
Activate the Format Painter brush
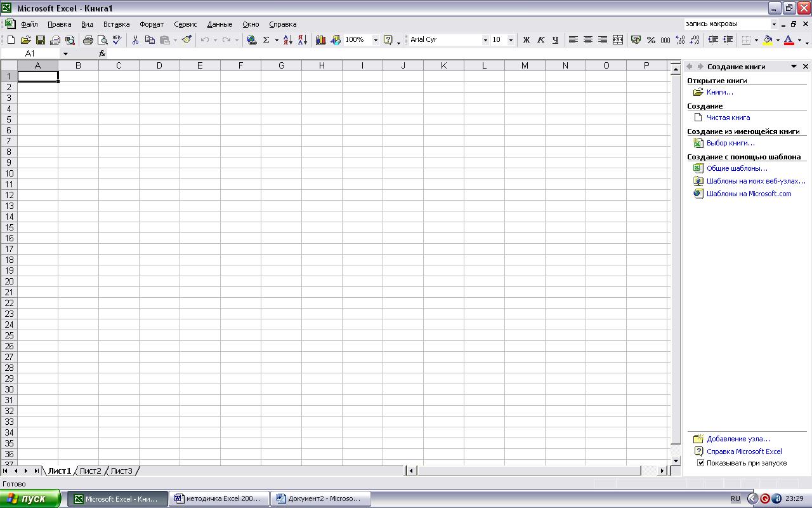187,39
